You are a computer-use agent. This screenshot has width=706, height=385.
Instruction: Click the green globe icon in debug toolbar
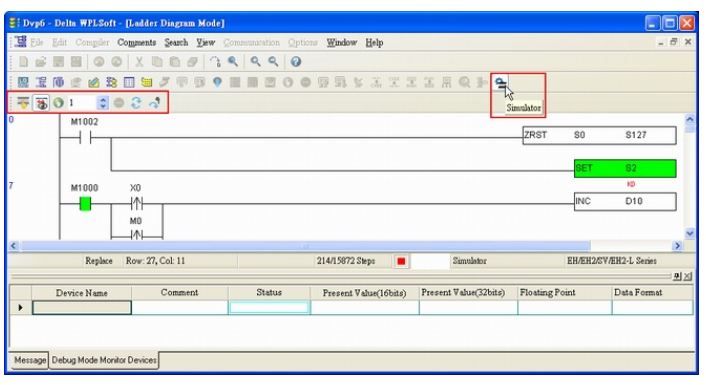click(59, 103)
